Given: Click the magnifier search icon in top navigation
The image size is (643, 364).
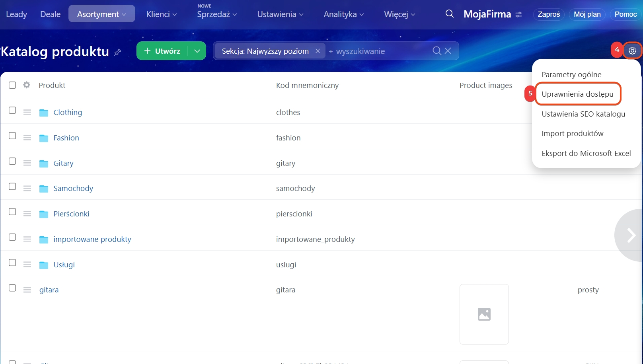Looking at the screenshot, I should point(449,14).
